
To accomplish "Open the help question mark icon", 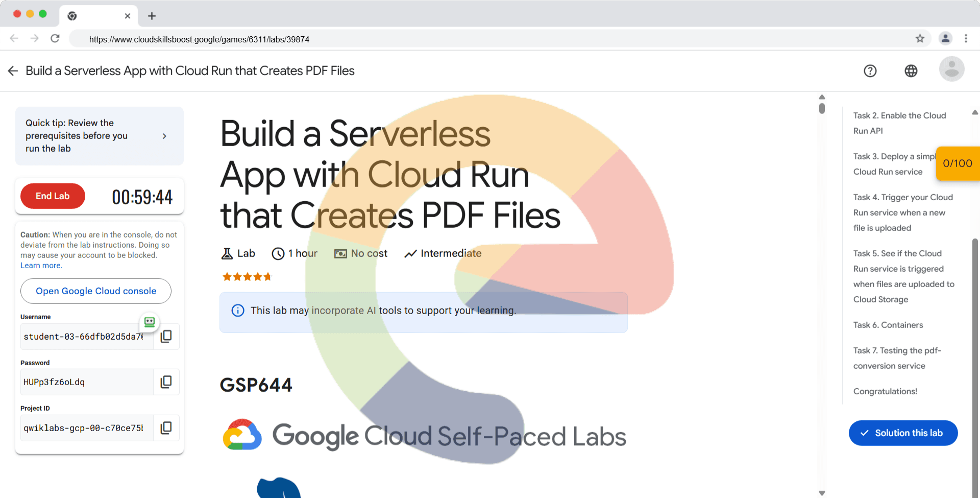I will 870,71.
